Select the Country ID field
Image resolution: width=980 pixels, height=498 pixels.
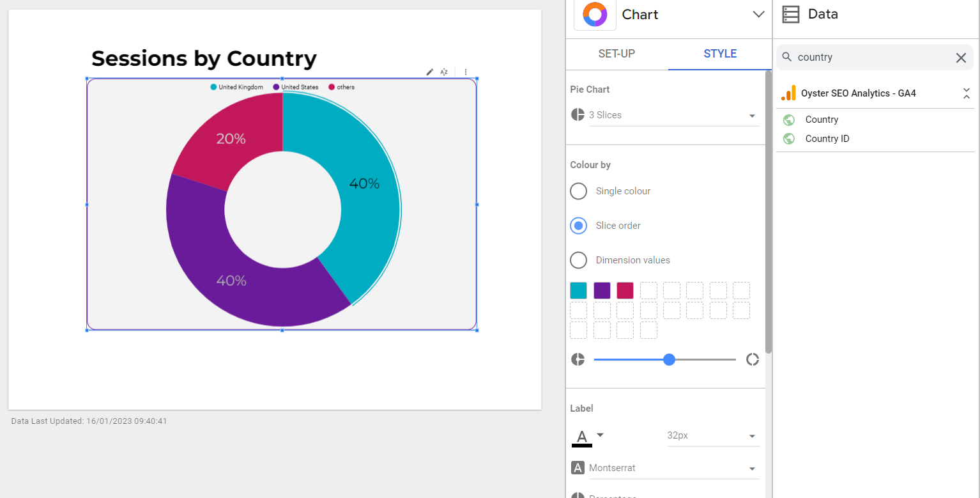(827, 139)
